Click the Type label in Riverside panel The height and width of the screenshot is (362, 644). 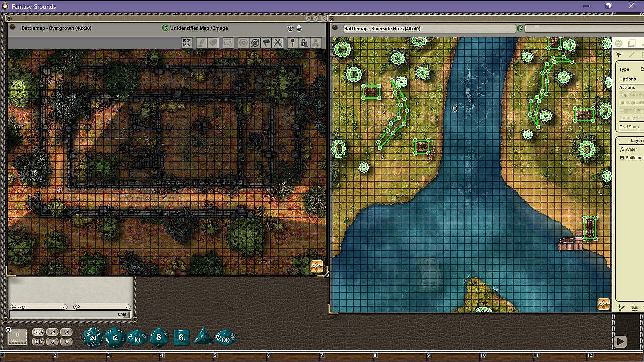[x=624, y=69]
